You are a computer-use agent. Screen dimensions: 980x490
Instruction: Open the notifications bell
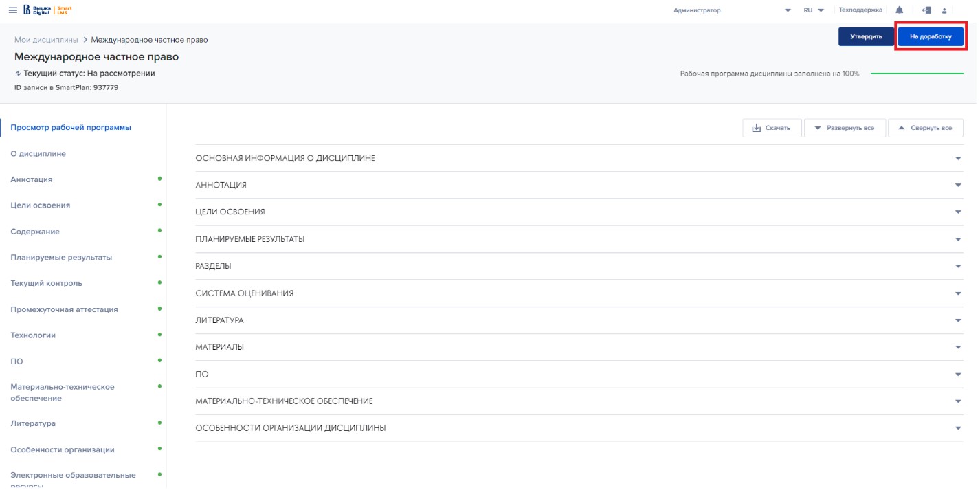899,10
